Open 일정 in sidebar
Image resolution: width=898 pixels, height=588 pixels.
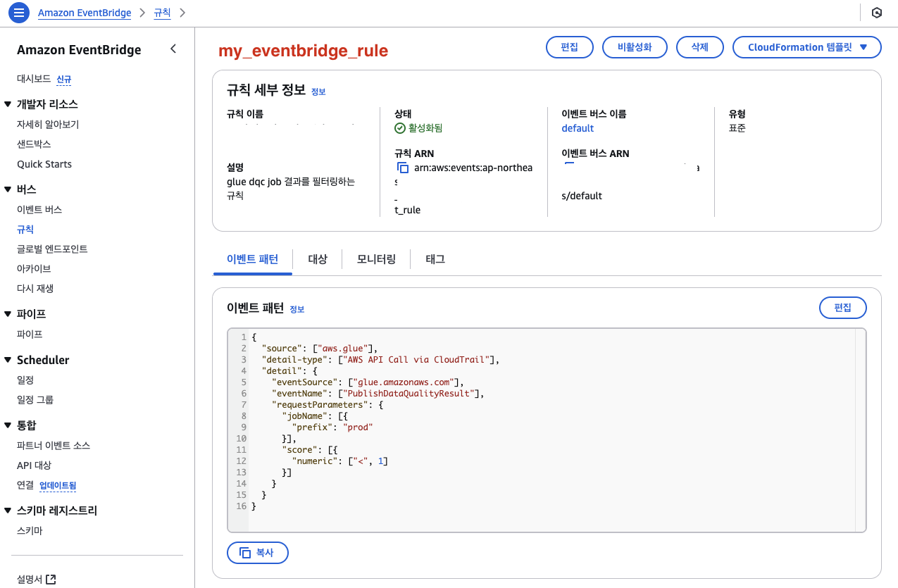click(25, 380)
